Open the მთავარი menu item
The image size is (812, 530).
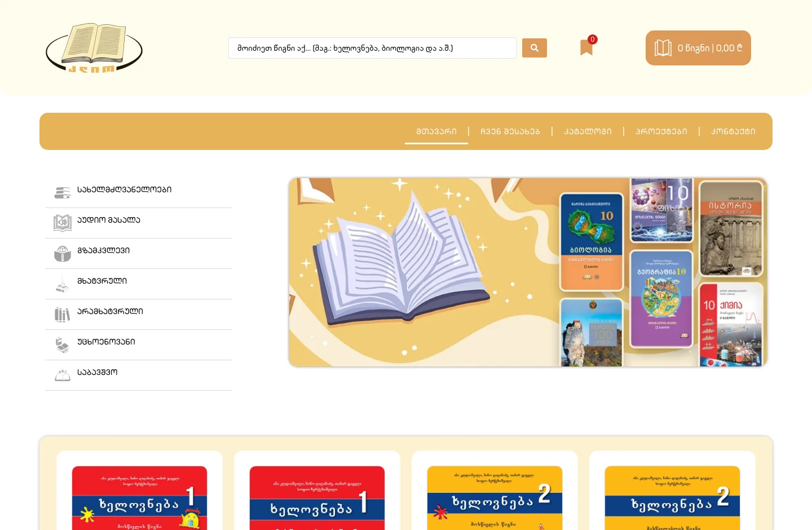coord(436,131)
